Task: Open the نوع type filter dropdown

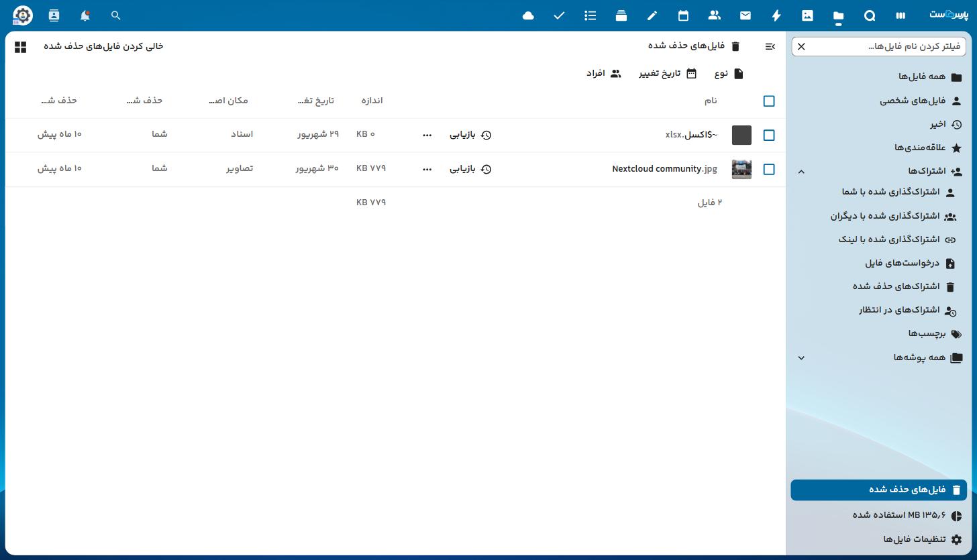Action: click(729, 73)
